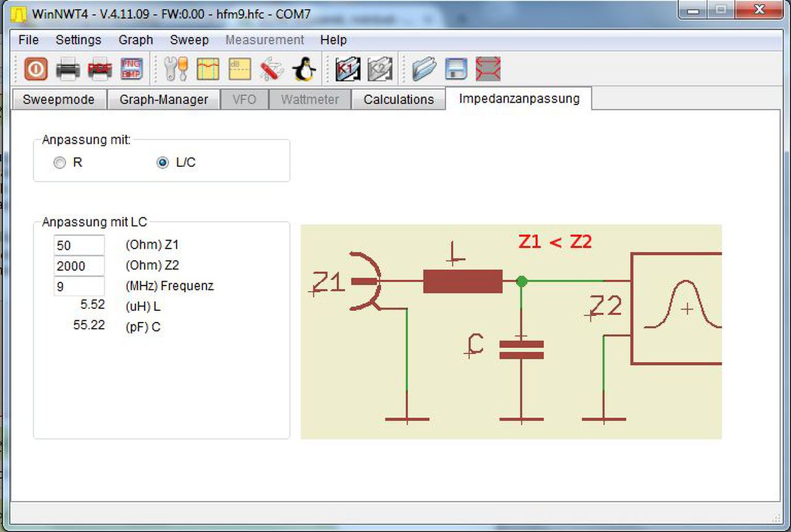Click the "(Ohm) Z2" label
The image size is (791, 532).
152,266
